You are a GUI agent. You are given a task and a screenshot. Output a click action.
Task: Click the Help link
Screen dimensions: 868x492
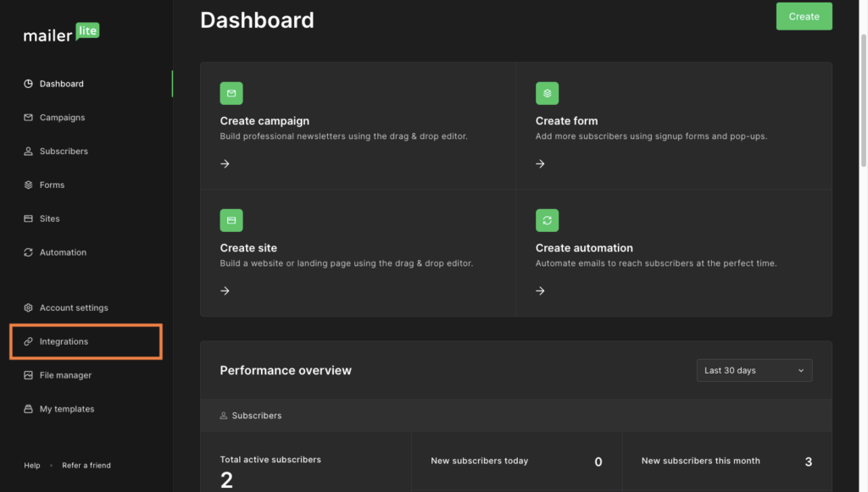coord(31,465)
